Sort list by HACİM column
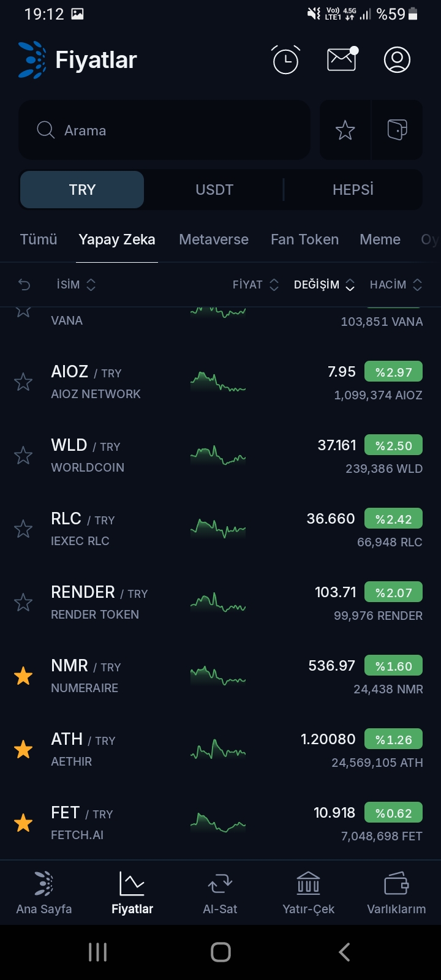This screenshot has width=441, height=980. 396,285
